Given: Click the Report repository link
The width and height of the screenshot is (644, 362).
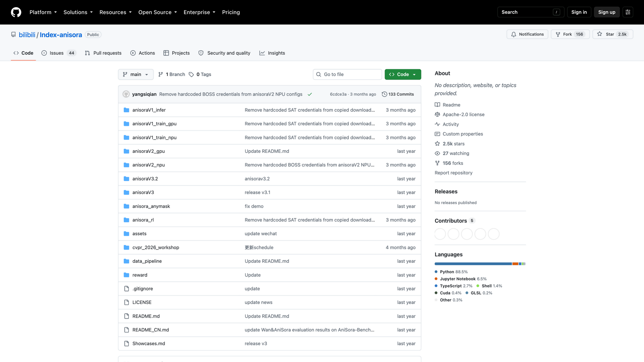Looking at the screenshot, I should click(453, 173).
